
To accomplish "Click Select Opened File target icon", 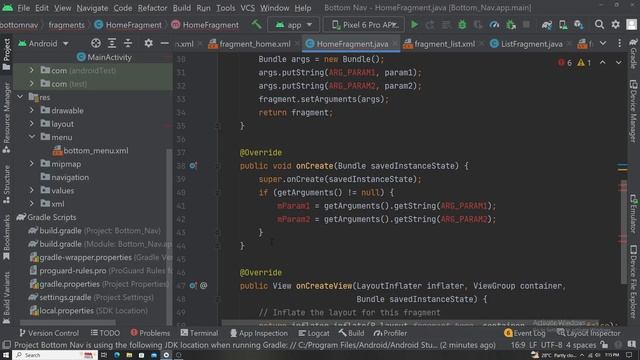I will 96,43.
